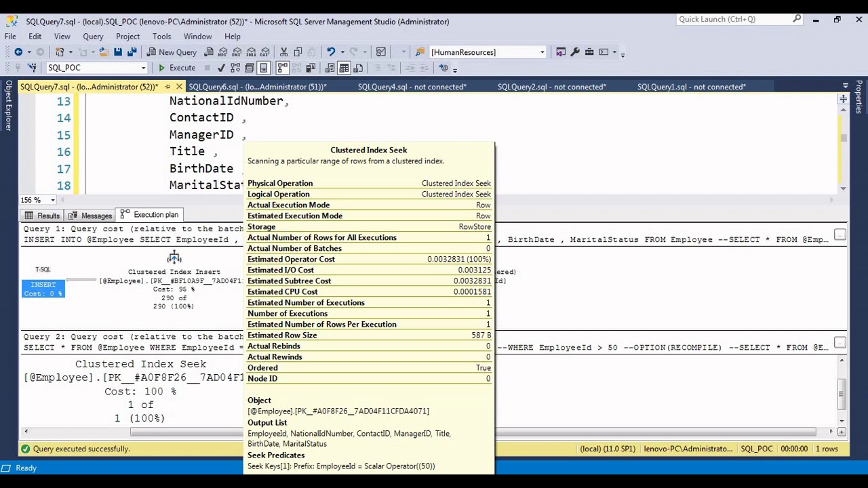868x488 pixels.
Task: Open the File menu
Action: 11,37
